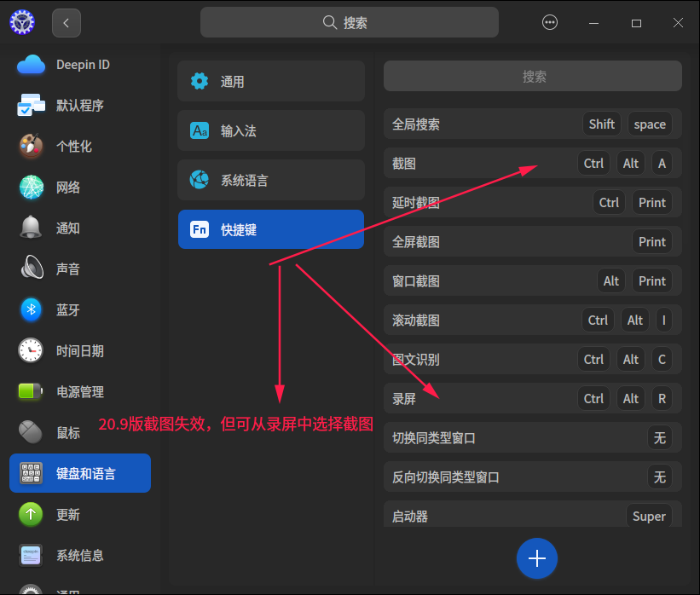Screen dimensions: 700x595
Task: Open the Sound (声音) speaker icon
Action: point(32,268)
